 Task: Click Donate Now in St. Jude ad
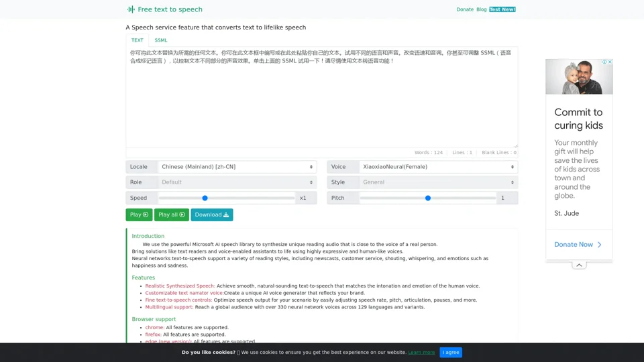(x=578, y=245)
